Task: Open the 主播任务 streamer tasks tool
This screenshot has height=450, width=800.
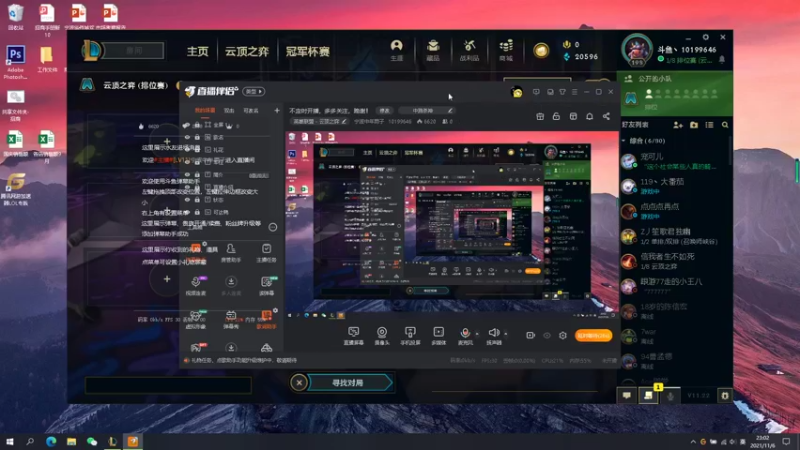Action: click(266, 253)
